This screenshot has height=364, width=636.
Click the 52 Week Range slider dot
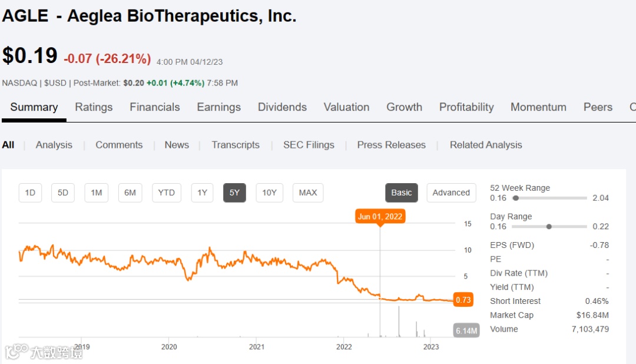tap(516, 198)
